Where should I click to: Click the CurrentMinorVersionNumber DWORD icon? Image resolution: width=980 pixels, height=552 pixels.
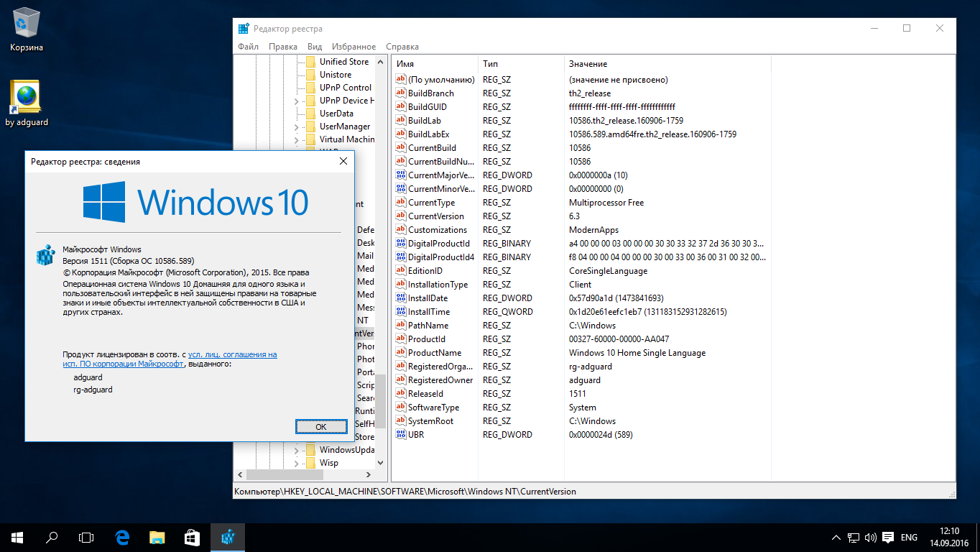pos(401,189)
